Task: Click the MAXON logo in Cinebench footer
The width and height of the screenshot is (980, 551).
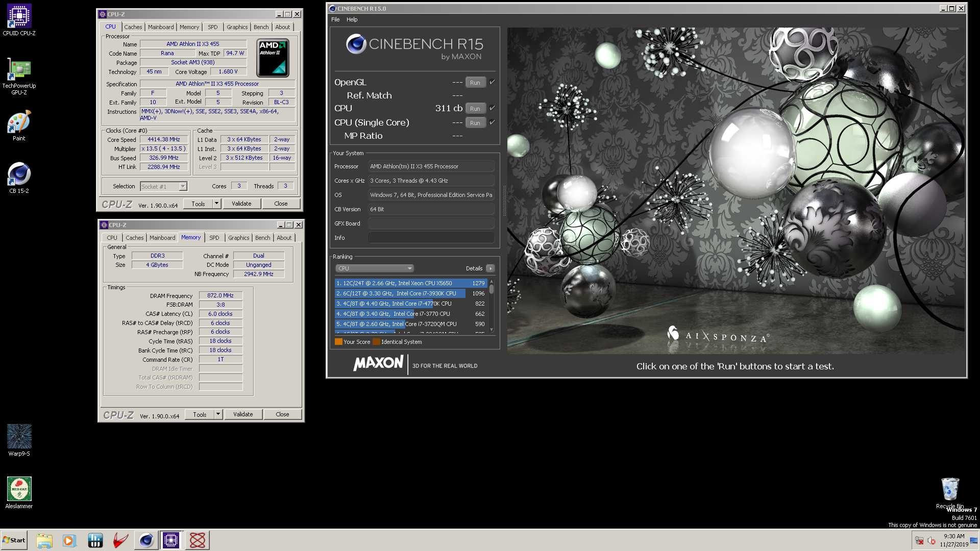Action: point(378,363)
